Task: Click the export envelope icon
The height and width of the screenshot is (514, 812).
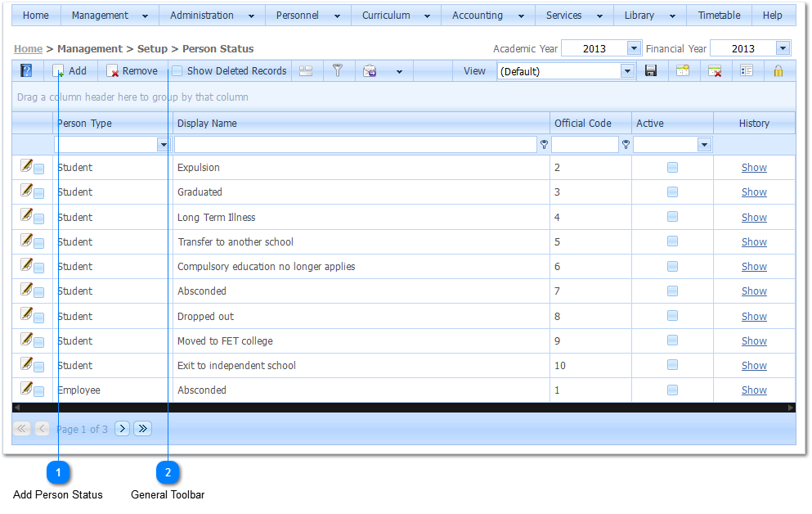Action: (370, 71)
